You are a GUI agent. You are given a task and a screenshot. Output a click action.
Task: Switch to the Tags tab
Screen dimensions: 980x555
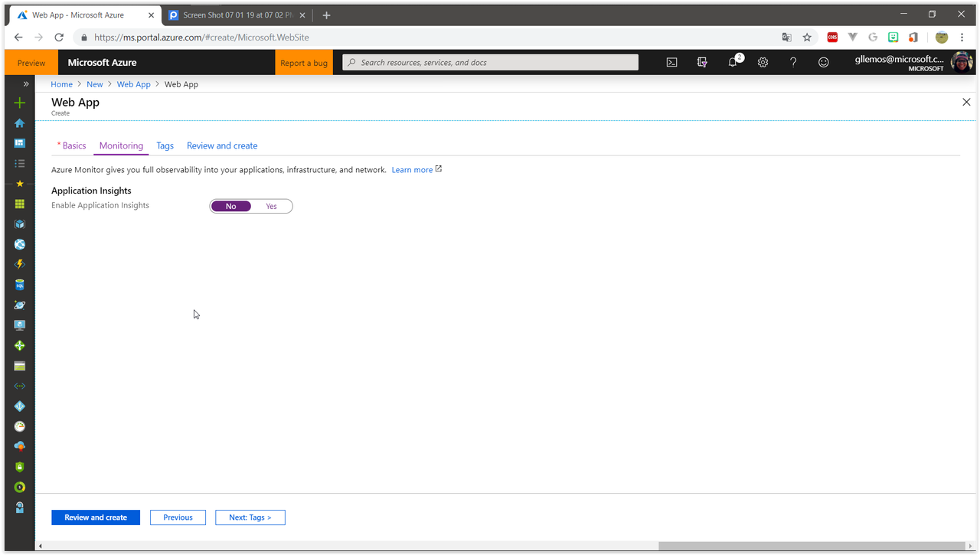[x=165, y=145]
